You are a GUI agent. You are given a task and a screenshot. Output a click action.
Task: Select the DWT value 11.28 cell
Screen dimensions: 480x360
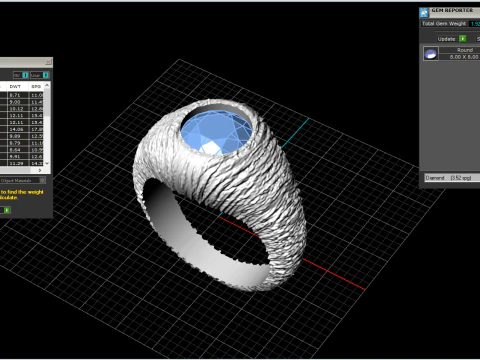pyautogui.click(x=18, y=163)
